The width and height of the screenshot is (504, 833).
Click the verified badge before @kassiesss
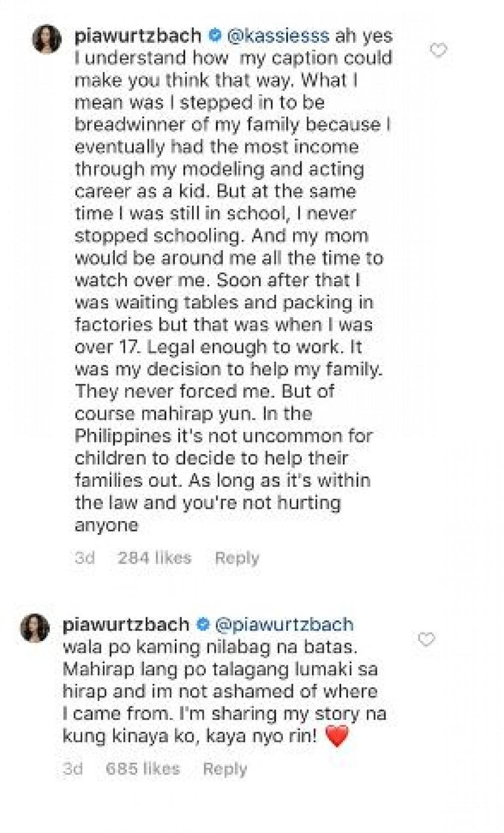215,36
